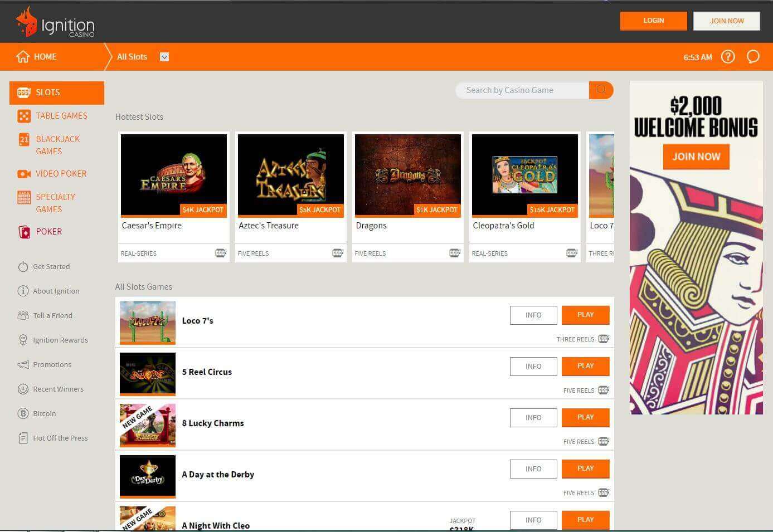Click the Ignition Casino logo
Viewport: 773px width, 532px height.
coord(55,22)
